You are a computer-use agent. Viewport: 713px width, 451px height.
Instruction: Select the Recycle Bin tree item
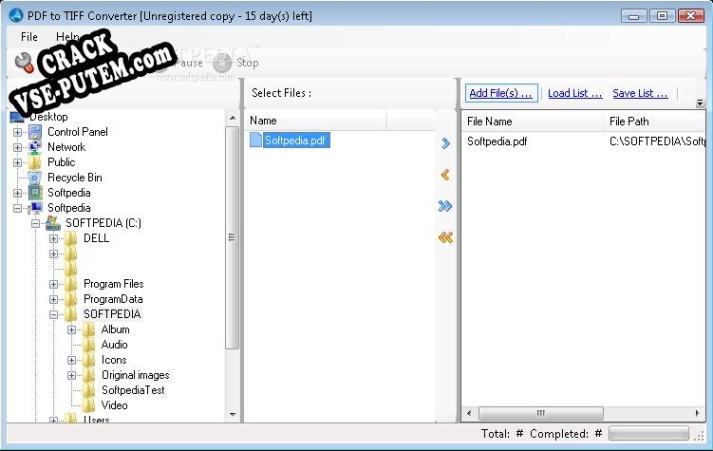click(x=75, y=177)
